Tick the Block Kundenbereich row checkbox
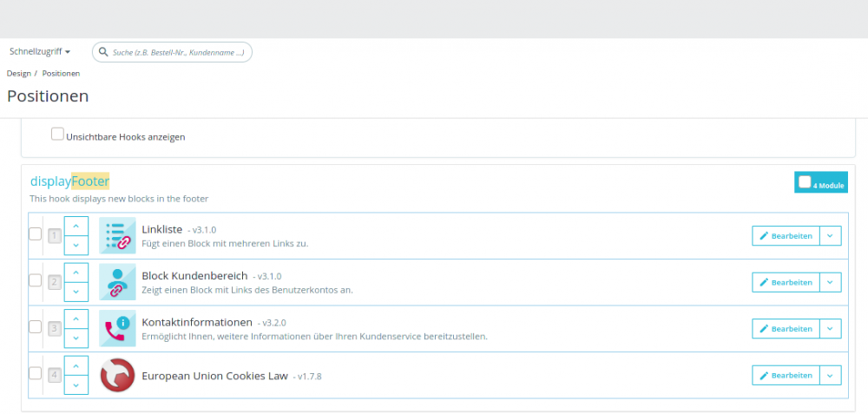The height and width of the screenshot is (414, 868). point(35,280)
